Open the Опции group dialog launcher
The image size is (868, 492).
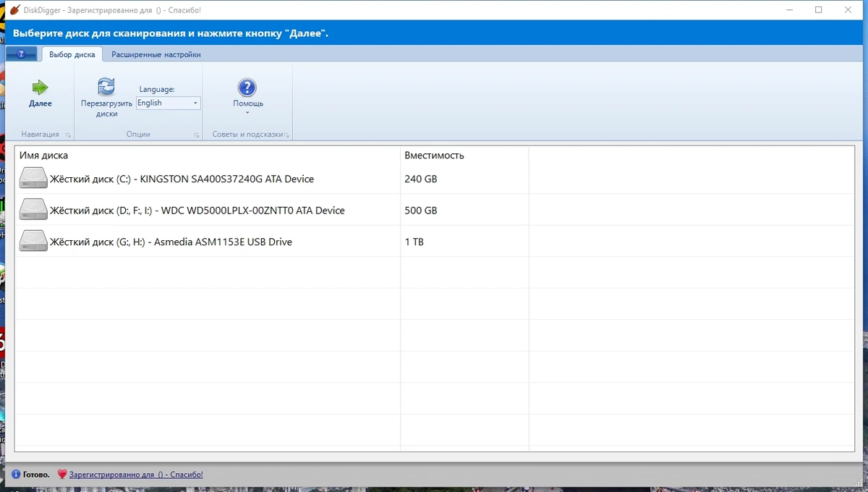click(196, 135)
